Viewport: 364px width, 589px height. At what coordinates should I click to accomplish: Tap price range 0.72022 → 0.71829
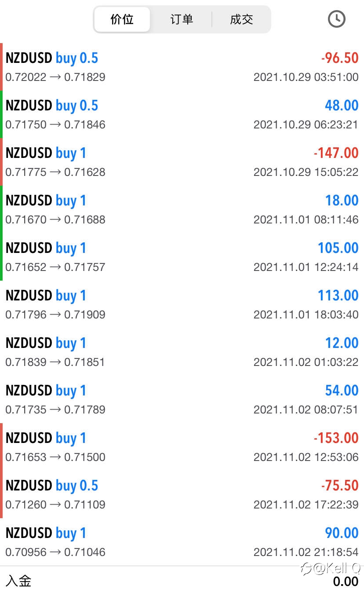(55, 77)
